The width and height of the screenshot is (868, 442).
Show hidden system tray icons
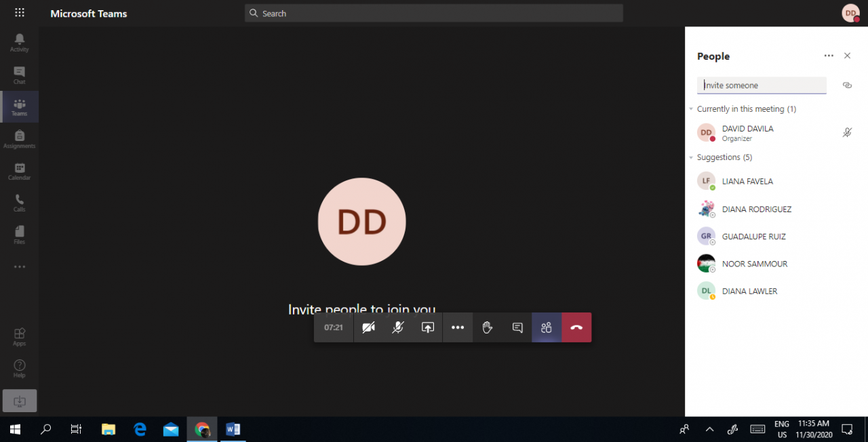(709, 429)
